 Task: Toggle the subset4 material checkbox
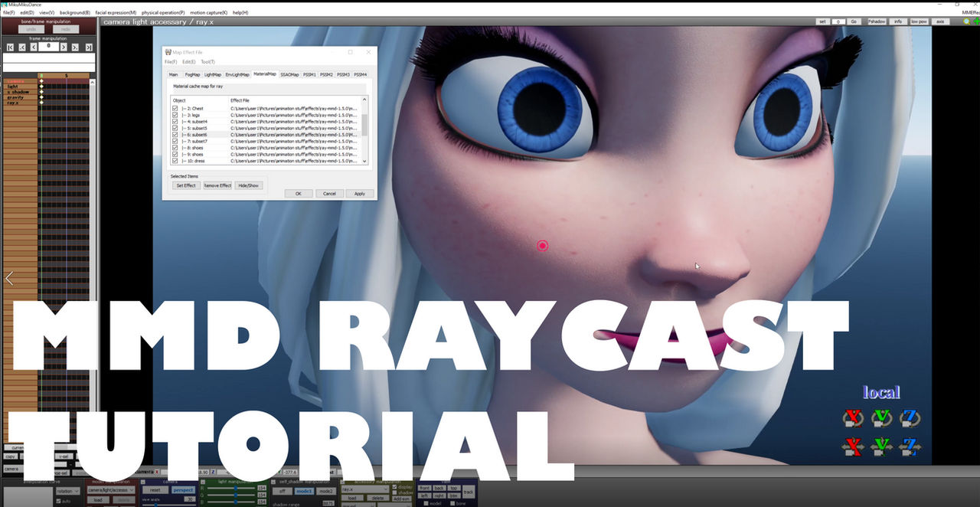175,122
